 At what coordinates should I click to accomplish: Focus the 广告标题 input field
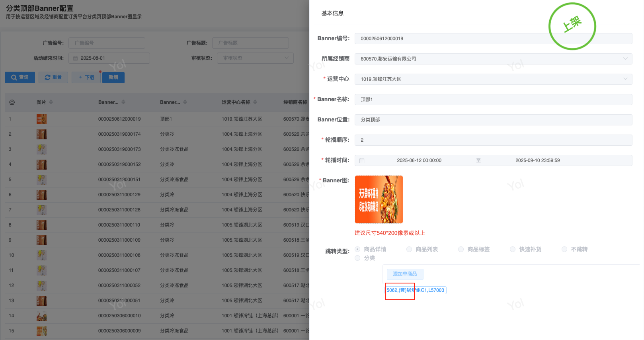point(250,43)
